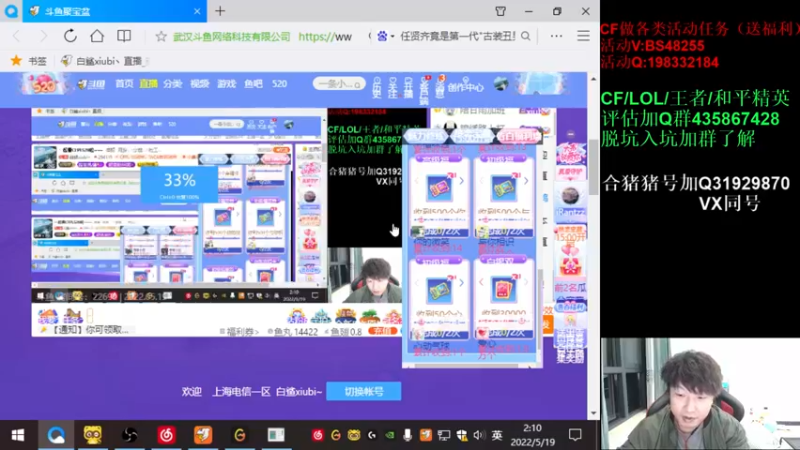Open the 鱼吧 nav item
The width and height of the screenshot is (800, 450).
click(x=253, y=84)
